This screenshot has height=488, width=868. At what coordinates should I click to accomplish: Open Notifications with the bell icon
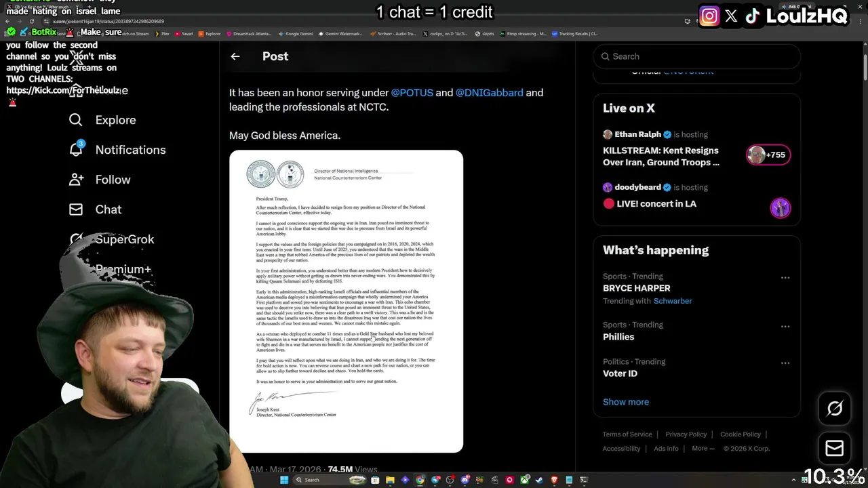(76, 148)
